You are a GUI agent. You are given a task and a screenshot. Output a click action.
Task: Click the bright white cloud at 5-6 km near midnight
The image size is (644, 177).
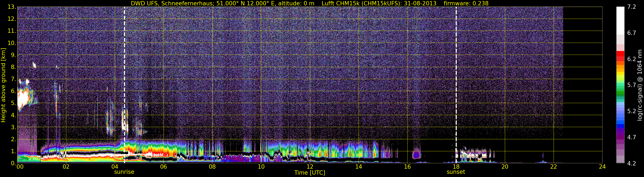(x=23, y=99)
